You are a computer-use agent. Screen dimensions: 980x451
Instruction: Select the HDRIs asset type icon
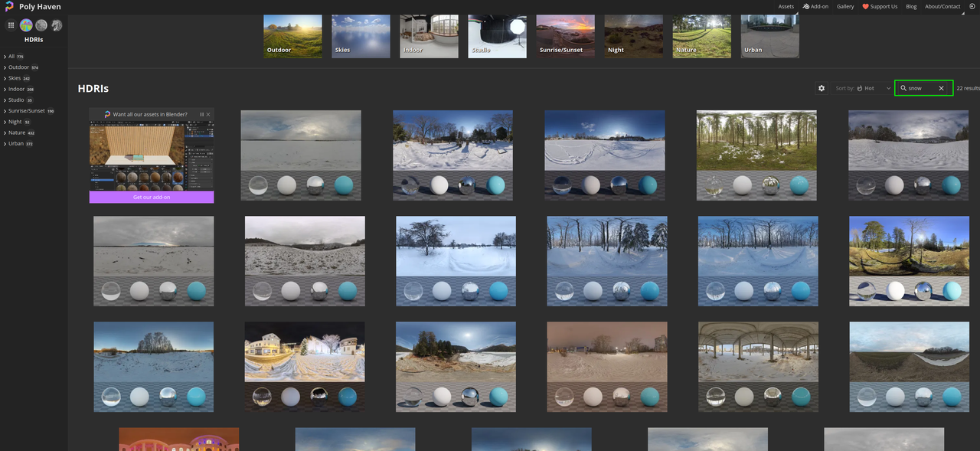tap(26, 25)
